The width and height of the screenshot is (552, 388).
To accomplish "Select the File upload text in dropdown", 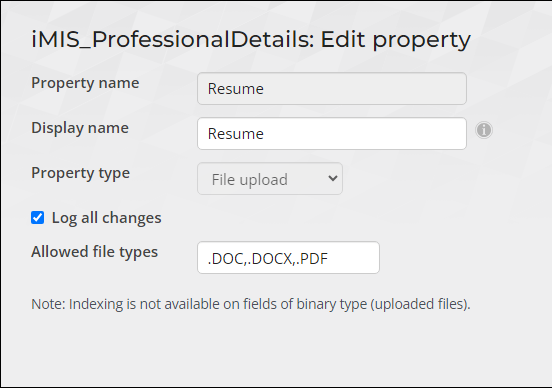I will [x=249, y=180].
